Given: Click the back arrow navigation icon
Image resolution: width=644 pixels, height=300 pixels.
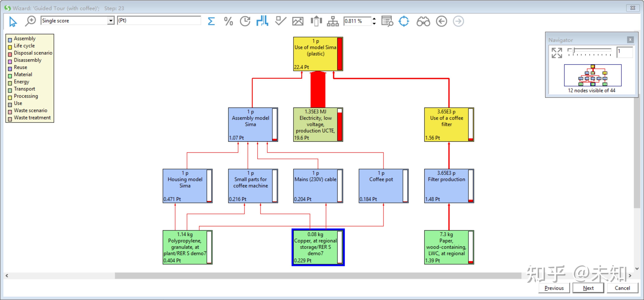Looking at the screenshot, I should click(x=441, y=21).
